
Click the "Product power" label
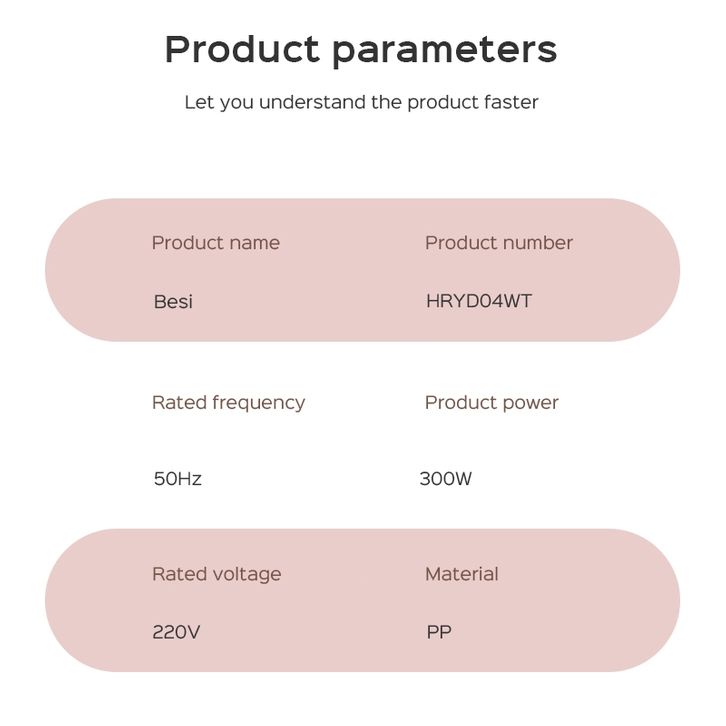click(x=491, y=403)
